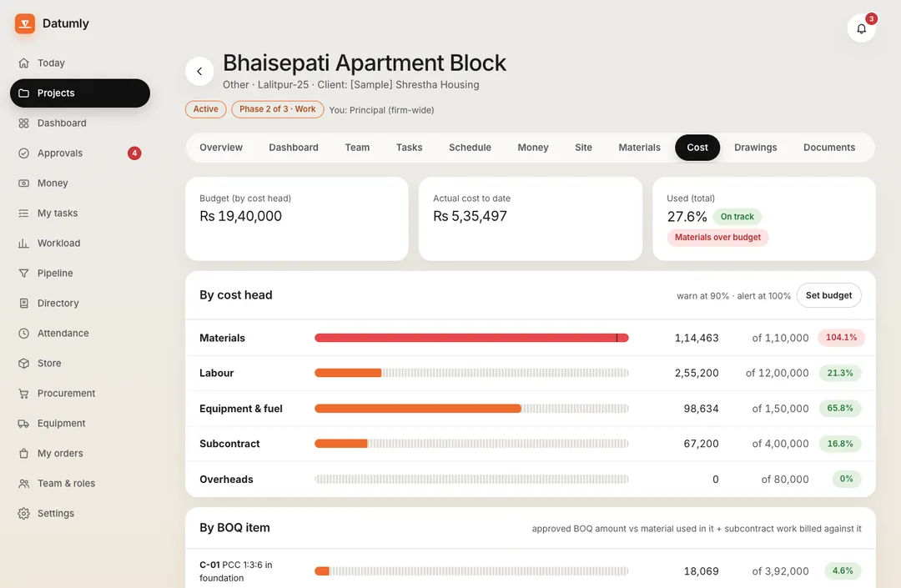Click the Budget Rs 19,40,000 card
Screen dimensions: 901x588
(296, 219)
